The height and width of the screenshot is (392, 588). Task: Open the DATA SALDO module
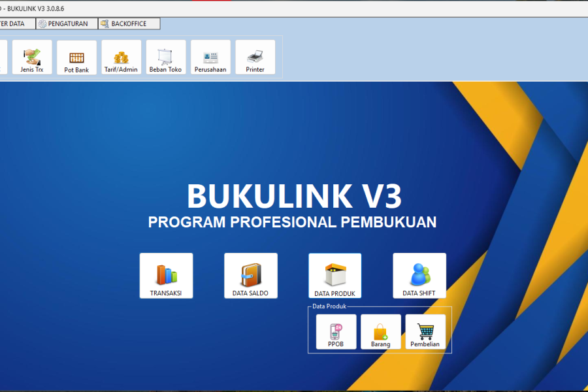250,276
